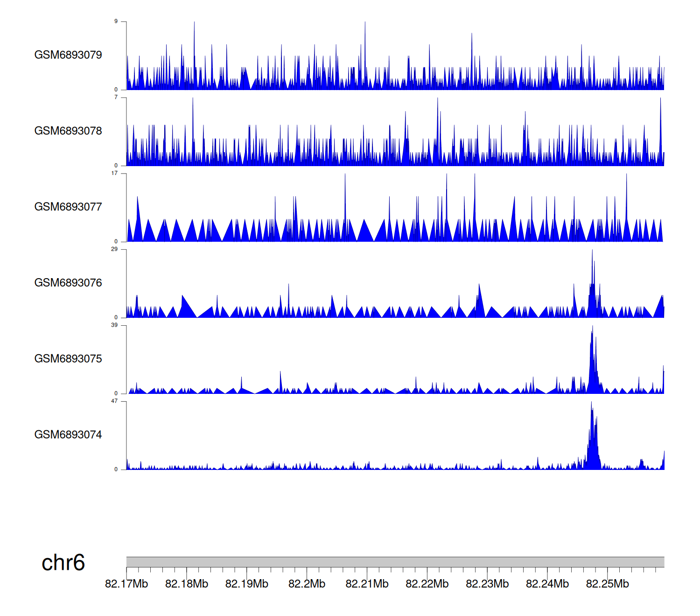Click the 82.24Mb axis label

(x=547, y=584)
